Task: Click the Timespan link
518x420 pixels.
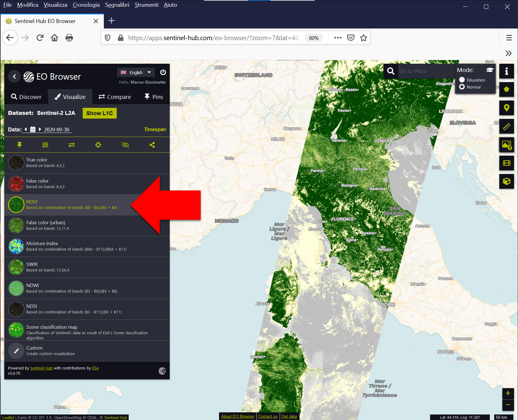Action: pos(155,129)
